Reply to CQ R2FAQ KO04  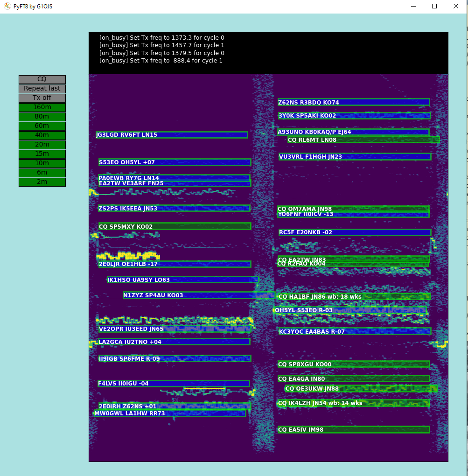tap(353, 264)
